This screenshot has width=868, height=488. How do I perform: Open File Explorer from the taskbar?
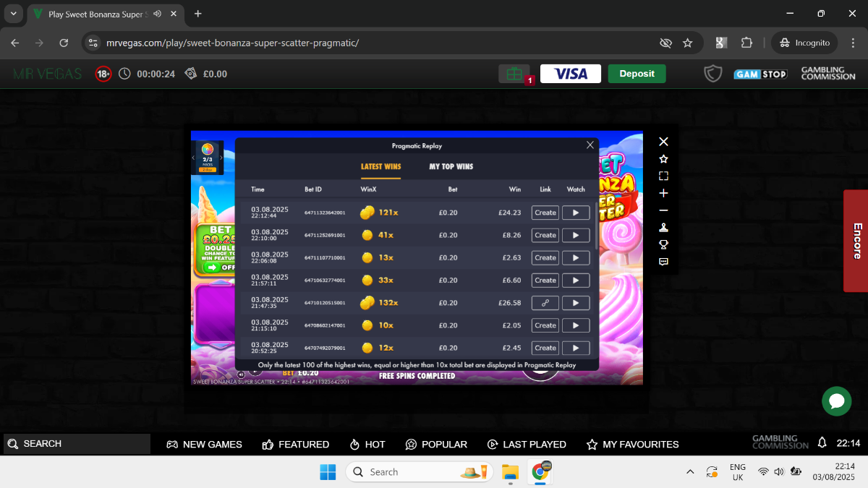pyautogui.click(x=511, y=472)
